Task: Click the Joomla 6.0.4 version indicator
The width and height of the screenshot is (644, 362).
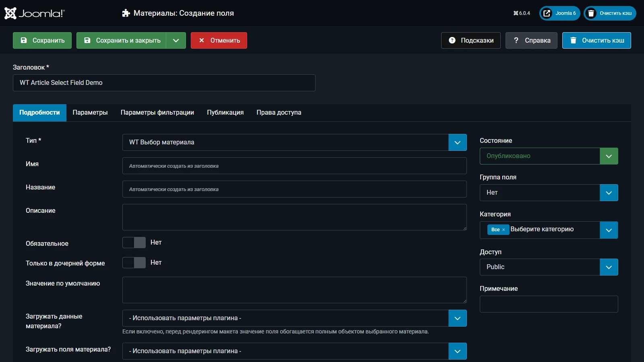Action: 522,13
